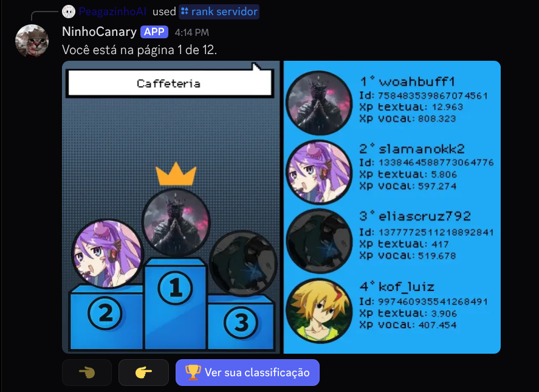The image size is (539, 392).
Task: Click the number 2 podium block
Action: [x=106, y=317]
